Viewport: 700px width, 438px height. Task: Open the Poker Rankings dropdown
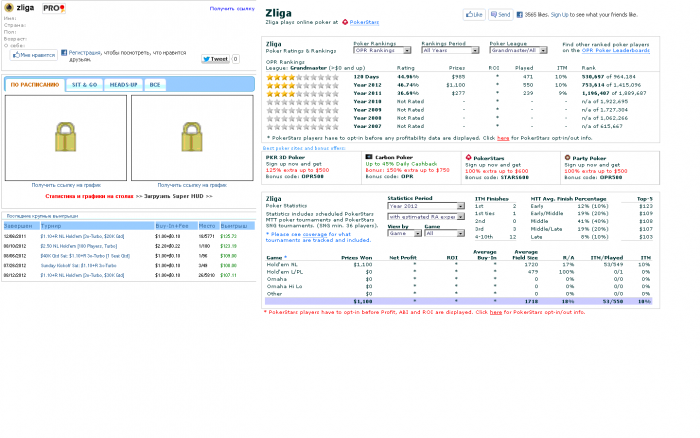coord(382,50)
